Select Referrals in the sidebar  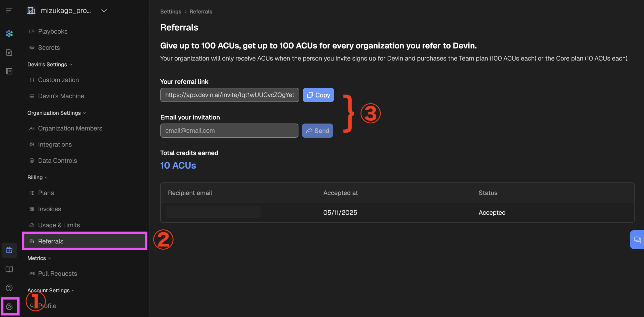85,241
